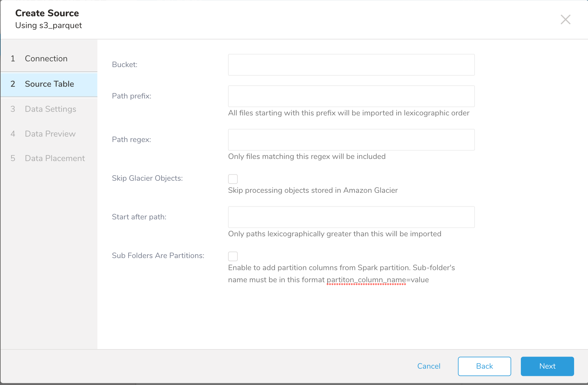Check Sub Folders Are Partitions
Screen dimensions: 588x385
[233, 256]
